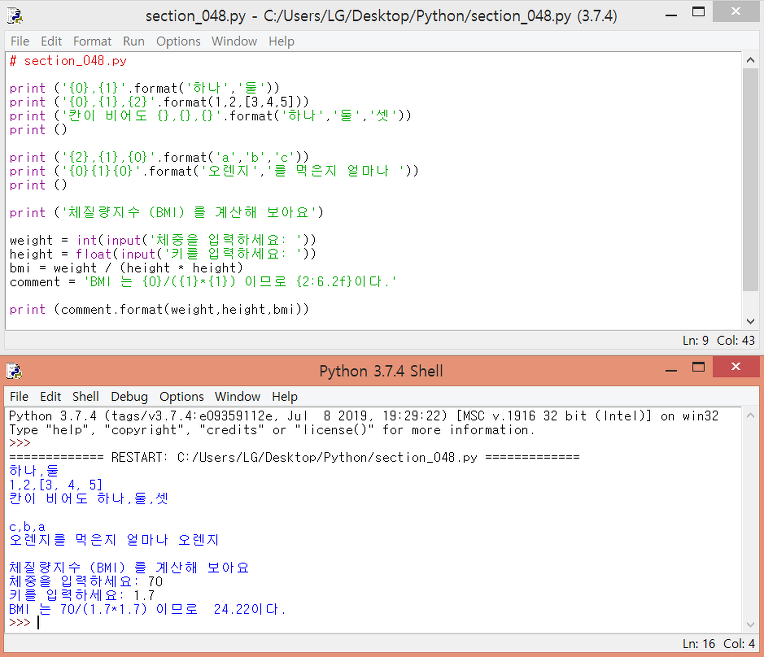Open Format menu in editor window

[x=92, y=41]
